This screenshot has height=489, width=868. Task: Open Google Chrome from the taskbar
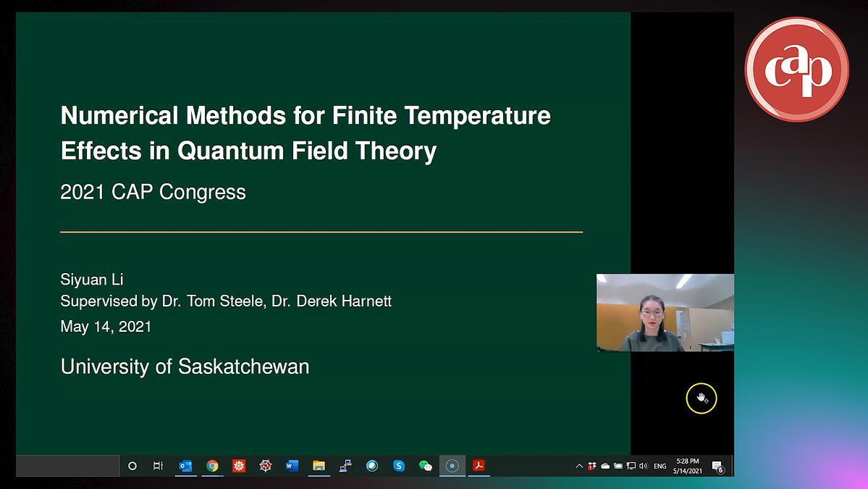point(212,466)
